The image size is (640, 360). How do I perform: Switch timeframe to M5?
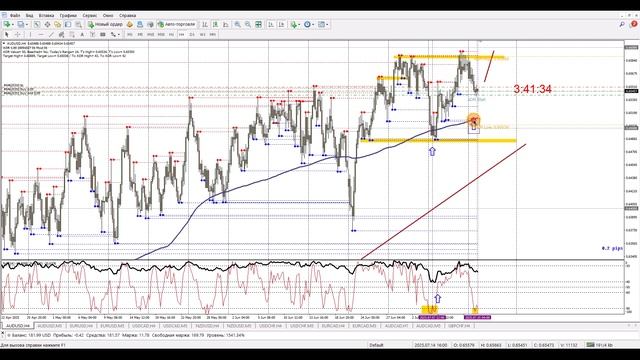coord(140,35)
